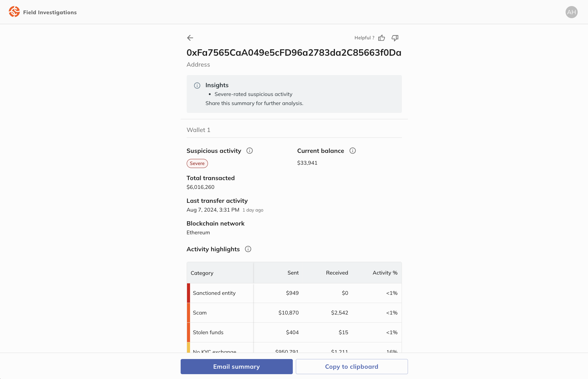588x379 pixels.
Task: Open Current balance info icon
Action: (x=352, y=151)
